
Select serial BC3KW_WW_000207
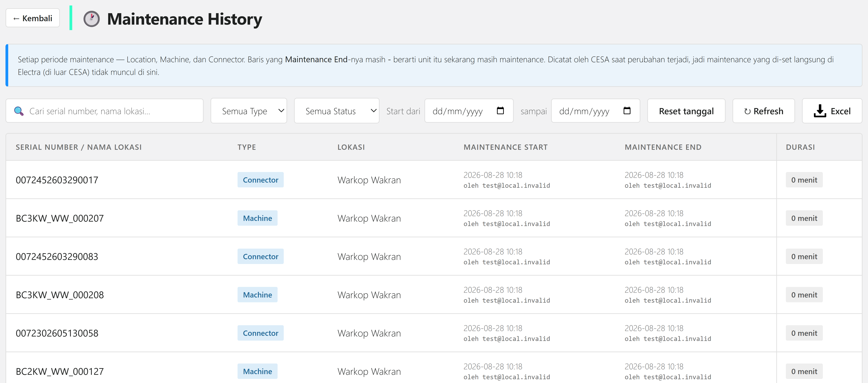click(60, 218)
